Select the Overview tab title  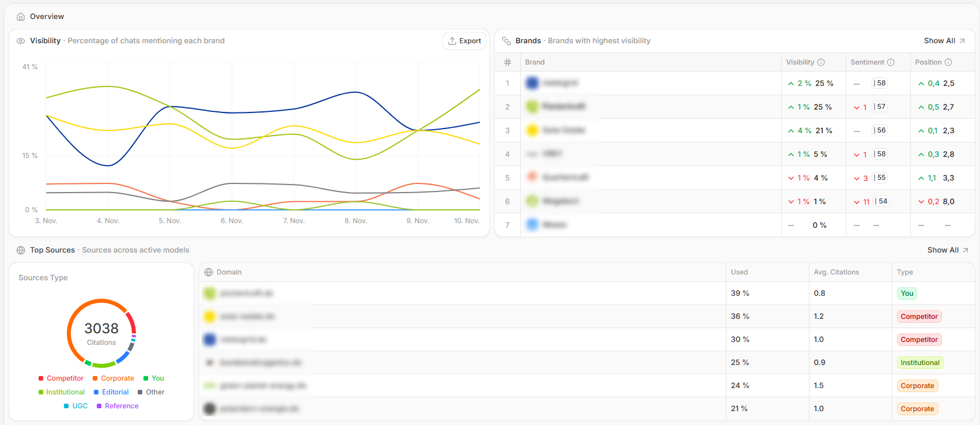point(47,17)
